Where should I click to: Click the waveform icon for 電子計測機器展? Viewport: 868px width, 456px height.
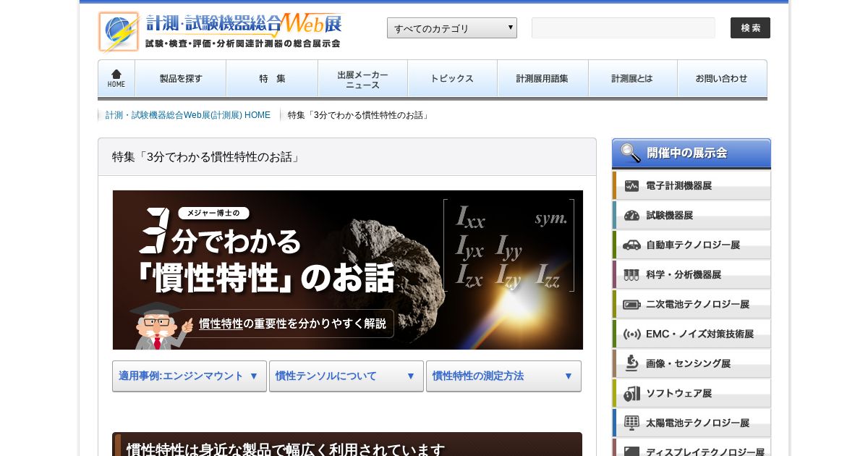coord(631,185)
